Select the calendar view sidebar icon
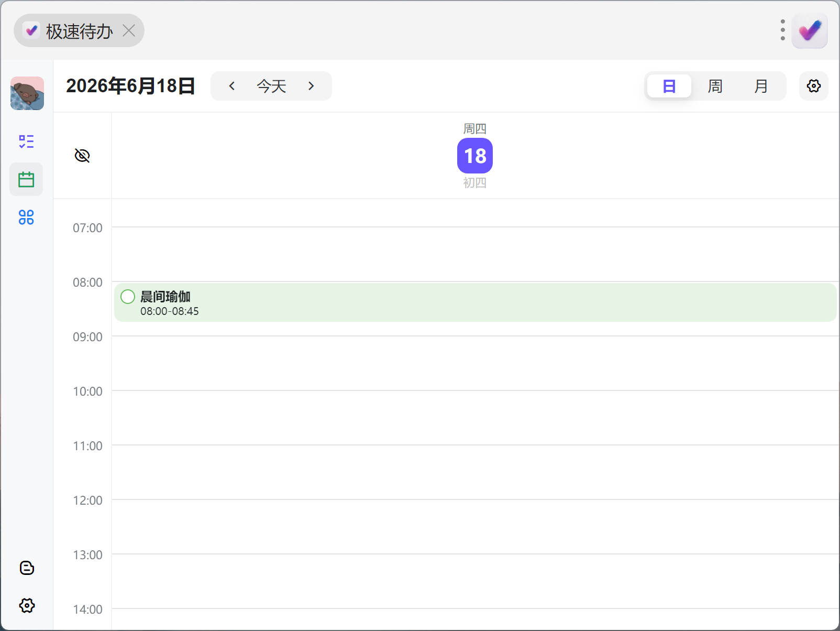Image resolution: width=840 pixels, height=631 pixels. tap(26, 179)
